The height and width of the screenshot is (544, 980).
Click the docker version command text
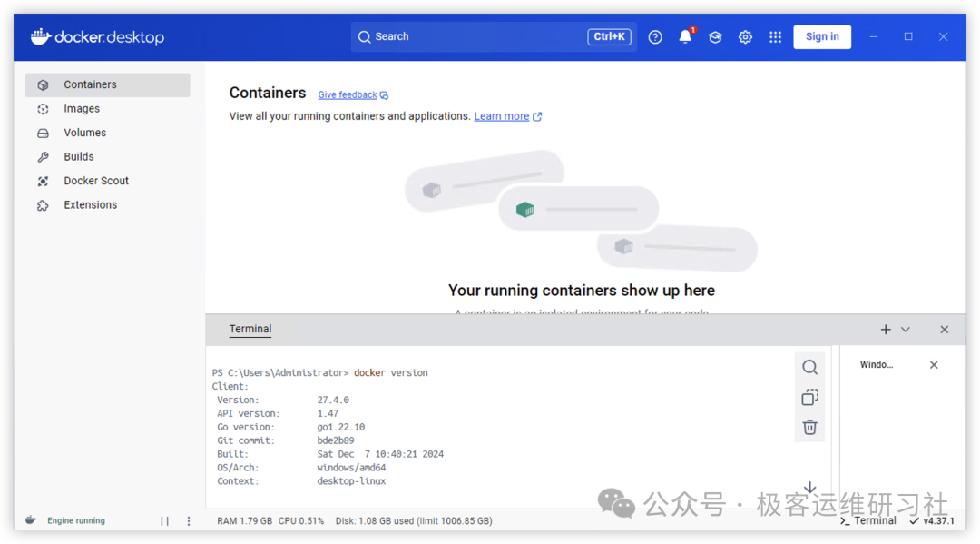390,372
